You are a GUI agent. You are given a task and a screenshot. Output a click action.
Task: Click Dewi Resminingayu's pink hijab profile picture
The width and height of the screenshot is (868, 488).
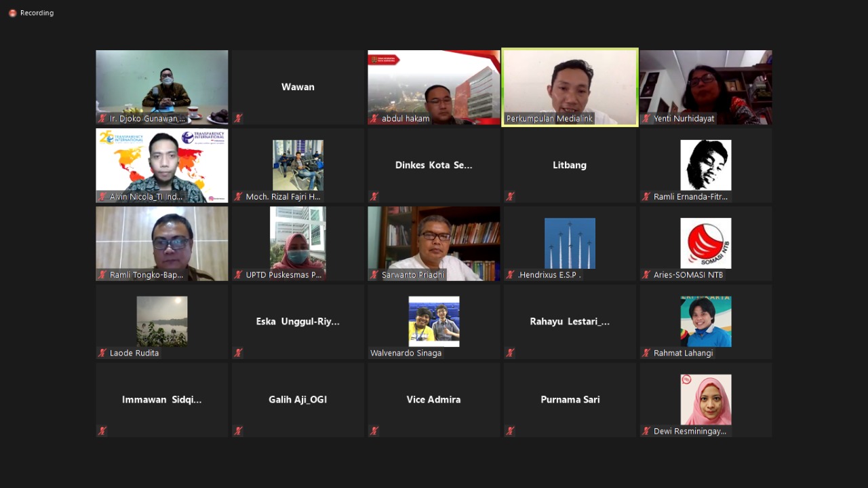coord(705,399)
